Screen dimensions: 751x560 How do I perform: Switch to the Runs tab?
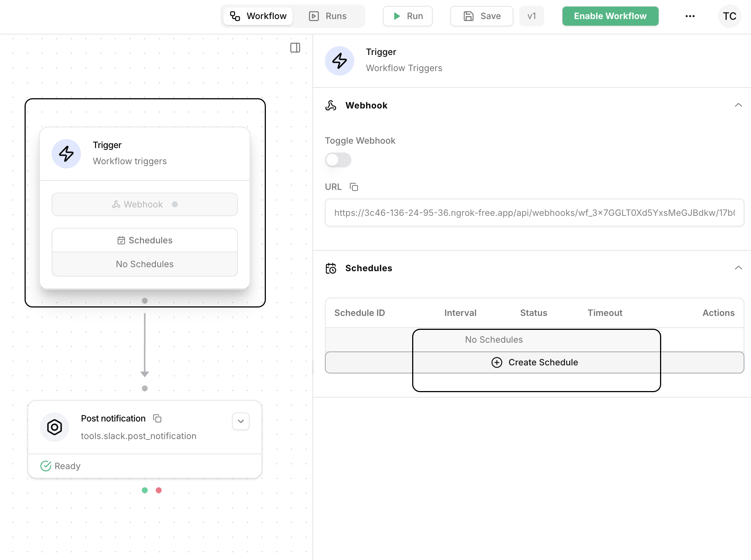point(328,16)
